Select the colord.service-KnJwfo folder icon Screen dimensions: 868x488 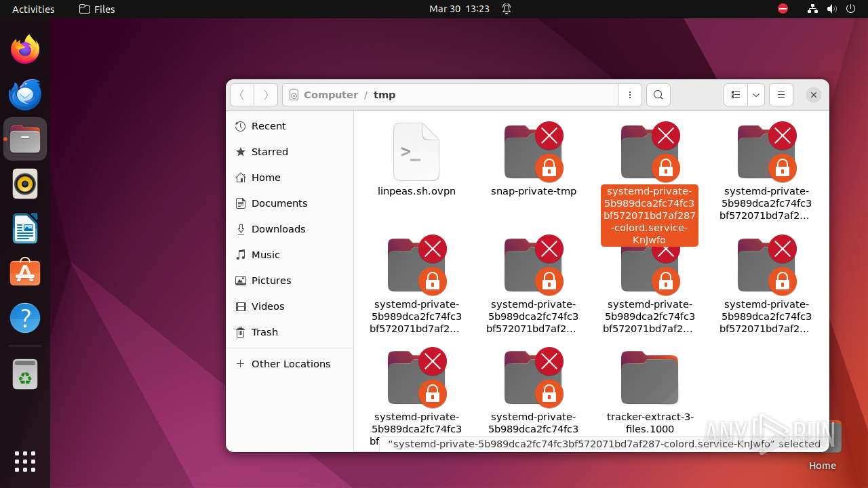coord(650,152)
